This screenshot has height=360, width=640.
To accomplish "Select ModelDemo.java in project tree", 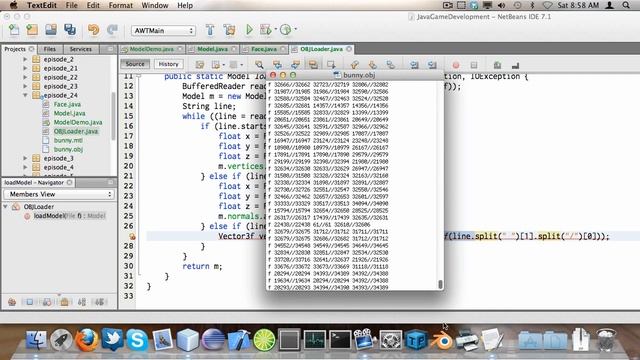I will click(78, 122).
